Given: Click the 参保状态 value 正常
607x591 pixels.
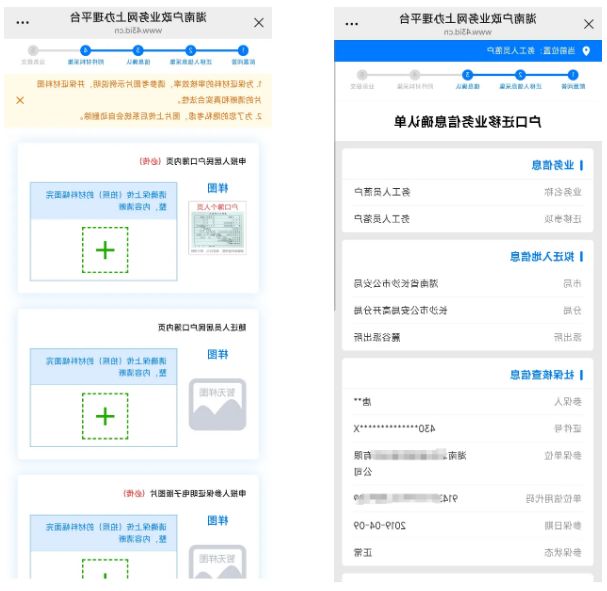Looking at the screenshot, I should point(363,553).
